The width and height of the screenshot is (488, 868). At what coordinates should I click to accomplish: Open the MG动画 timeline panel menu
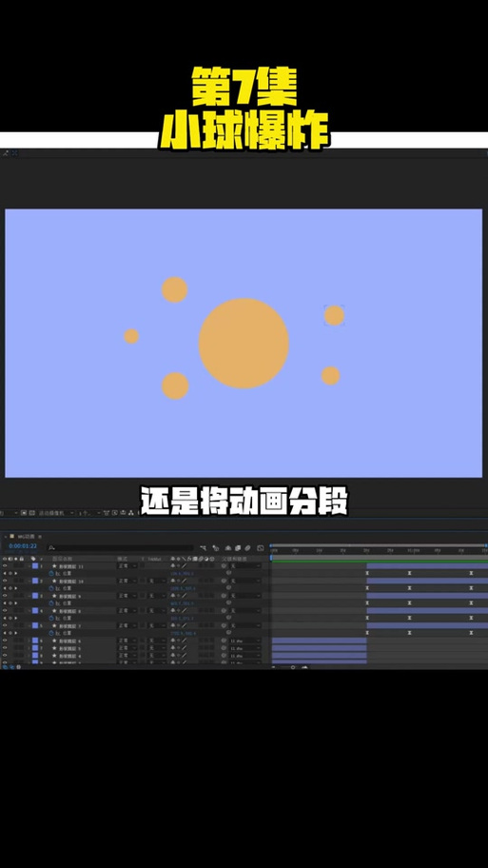(x=39, y=537)
